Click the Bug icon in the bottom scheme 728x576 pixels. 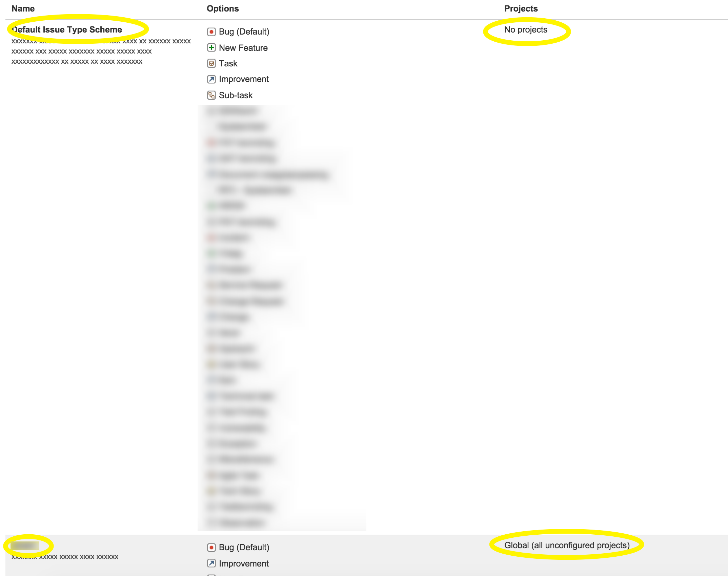[x=211, y=548]
